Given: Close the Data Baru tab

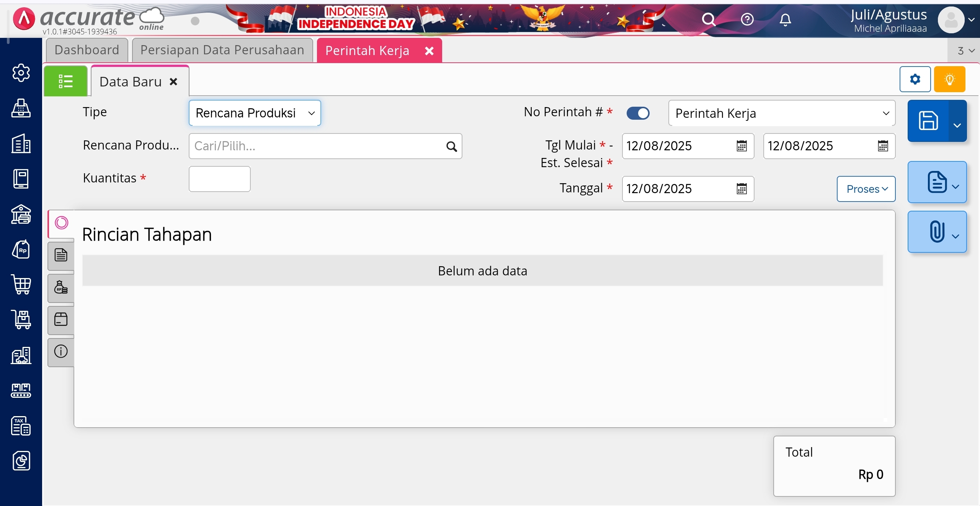Looking at the screenshot, I should (173, 82).
